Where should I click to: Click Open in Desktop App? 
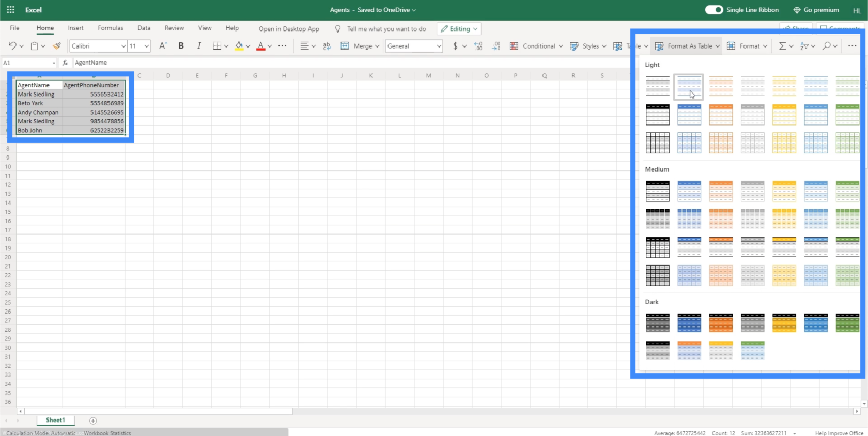coord(289,29)
